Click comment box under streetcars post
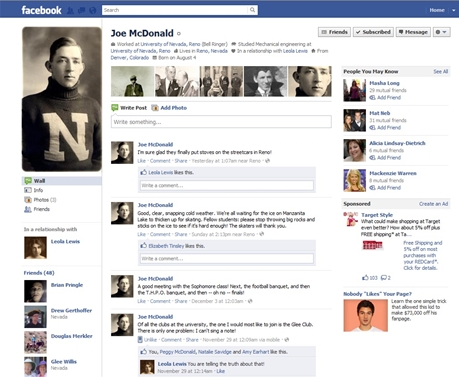Viewport: 459px width, 377px height. click(x=227, y=185)
